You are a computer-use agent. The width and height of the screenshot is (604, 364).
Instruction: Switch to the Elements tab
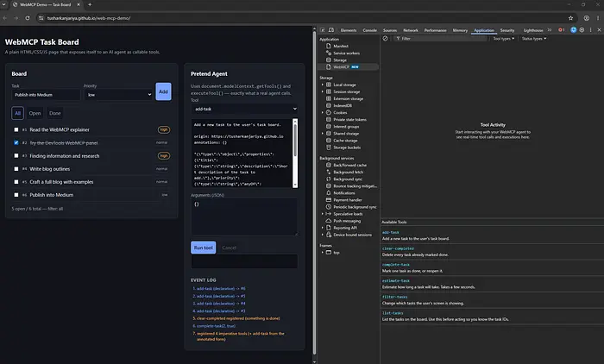coord(349,30)
